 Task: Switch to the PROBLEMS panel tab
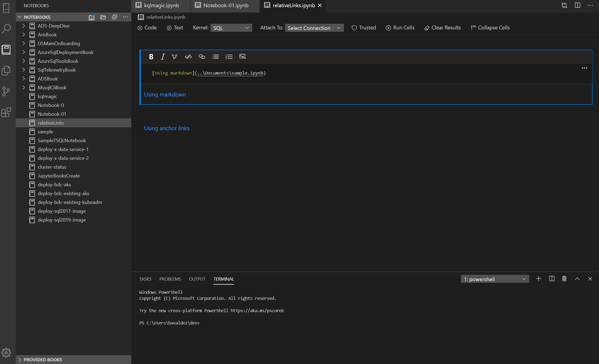(x=170, y=279)
